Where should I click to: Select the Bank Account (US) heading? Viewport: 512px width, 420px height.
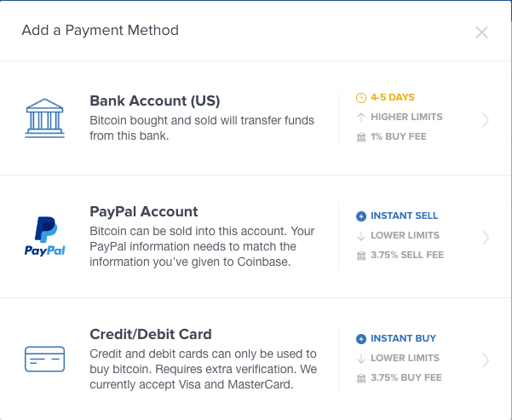155,101
